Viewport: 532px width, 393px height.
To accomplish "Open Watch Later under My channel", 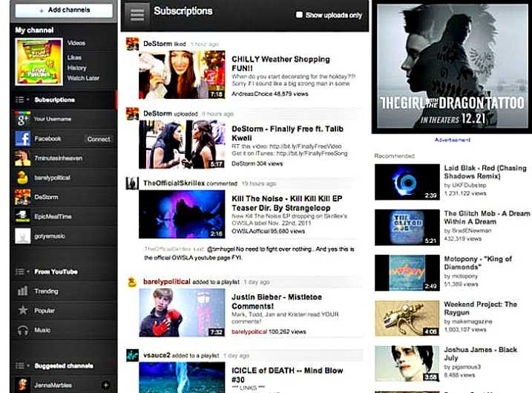I will [x=83, y=78].
